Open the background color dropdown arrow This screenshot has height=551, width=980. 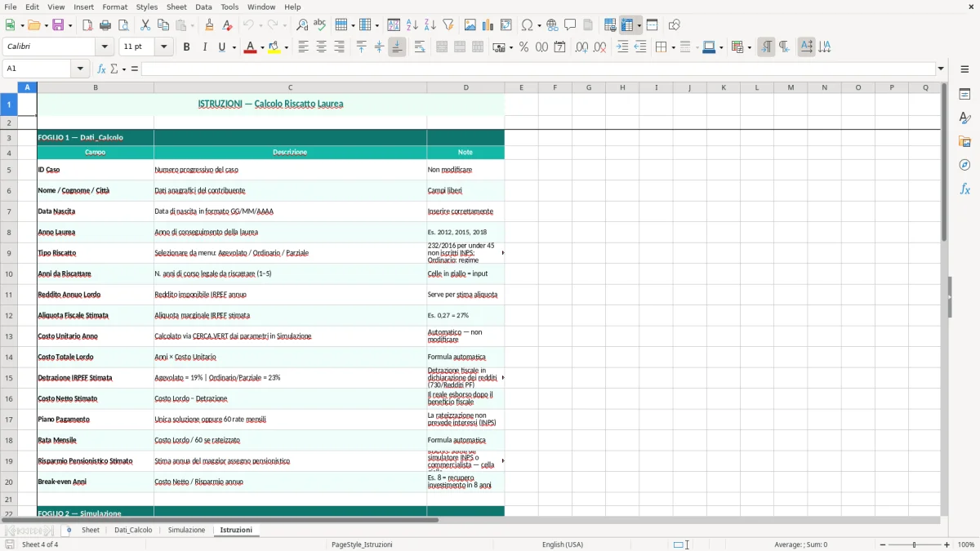tap(286, 47)
